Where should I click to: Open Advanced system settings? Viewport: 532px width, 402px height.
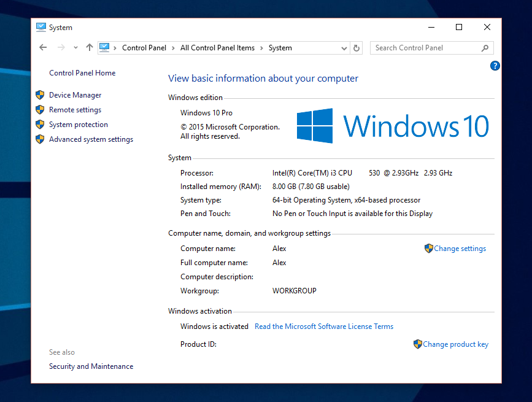(91, 139)
